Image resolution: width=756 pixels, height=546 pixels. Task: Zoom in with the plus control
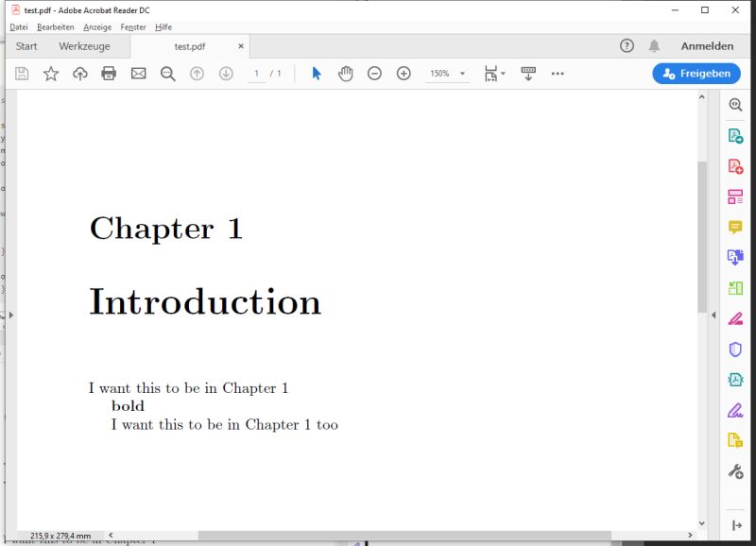403,73
